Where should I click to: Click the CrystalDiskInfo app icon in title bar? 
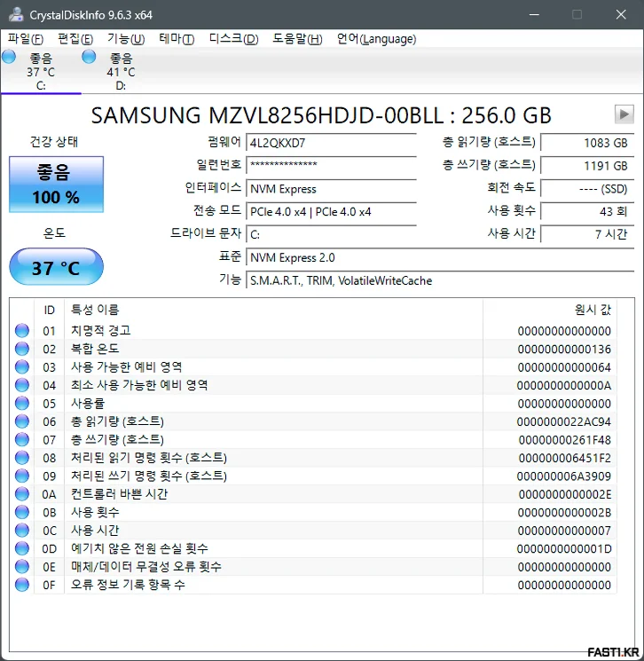tap(16, 15)
